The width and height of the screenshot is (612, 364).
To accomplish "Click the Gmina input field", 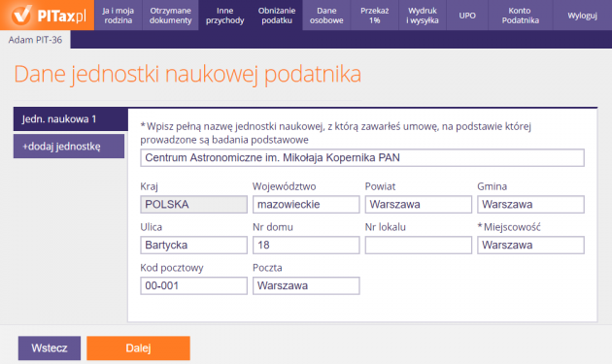I will point(530,205).
